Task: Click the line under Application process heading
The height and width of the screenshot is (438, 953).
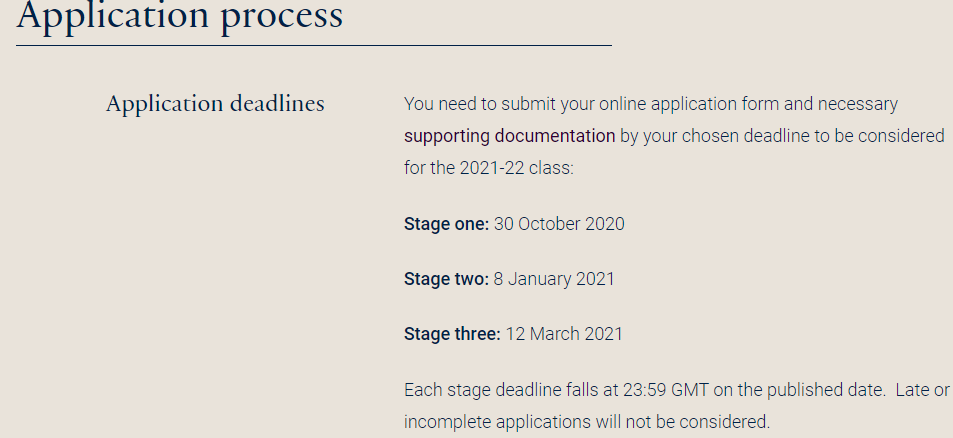Action: tap(314, 45)
